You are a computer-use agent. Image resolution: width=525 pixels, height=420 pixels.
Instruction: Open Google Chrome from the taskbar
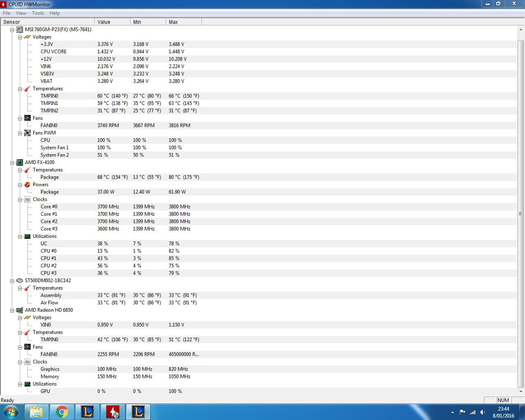[x=62, y=412]
